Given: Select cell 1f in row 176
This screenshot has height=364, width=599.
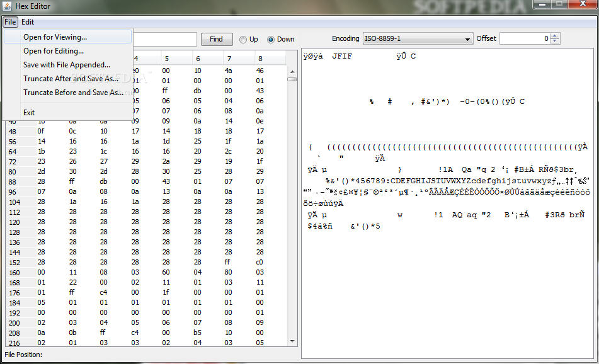Looking at the screenshot, I should pyautogui.click(x=166, y=292).
